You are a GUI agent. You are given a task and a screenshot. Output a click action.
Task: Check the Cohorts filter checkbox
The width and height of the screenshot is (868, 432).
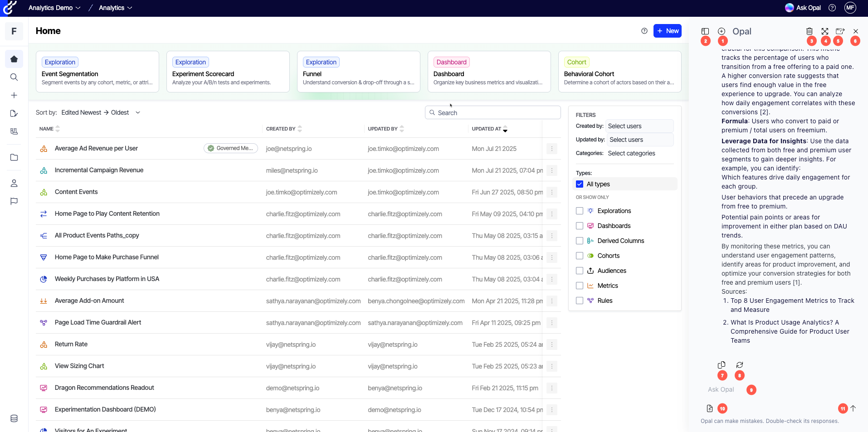[x=579, y=256]
